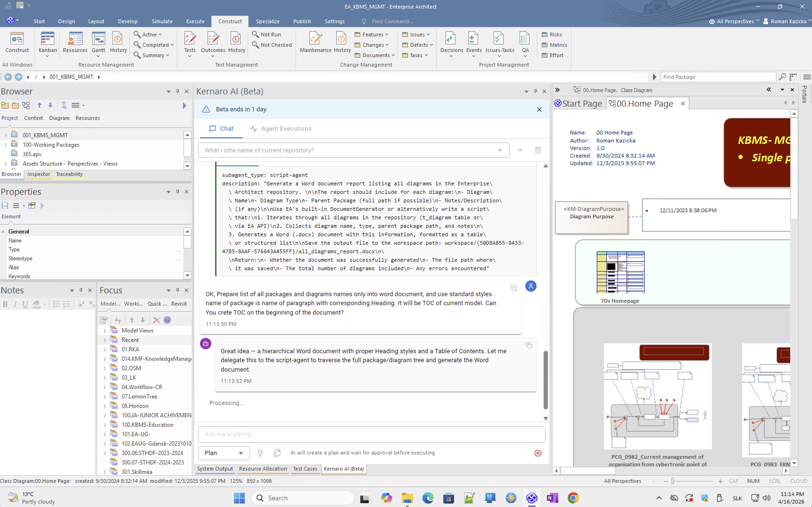Stop the AI processing request
The width and height of the screenshot is (812, 507).
pyautogui.click(x=538, y=453)
